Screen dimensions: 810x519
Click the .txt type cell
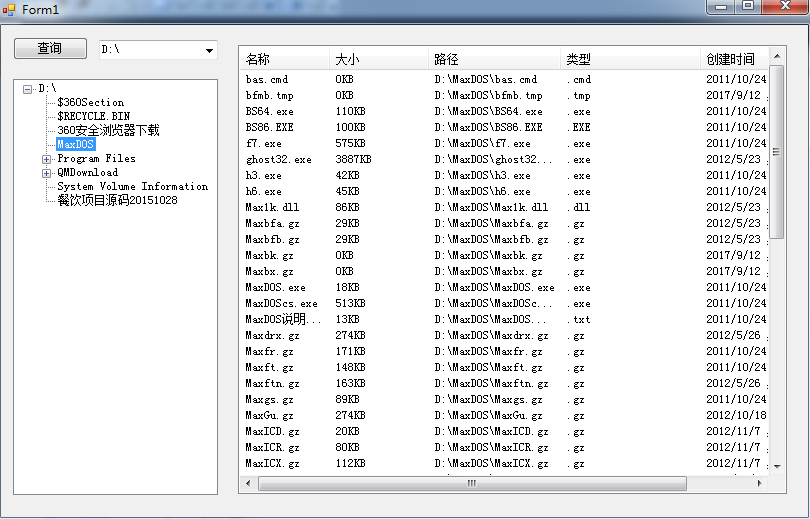tap(579, 320)
